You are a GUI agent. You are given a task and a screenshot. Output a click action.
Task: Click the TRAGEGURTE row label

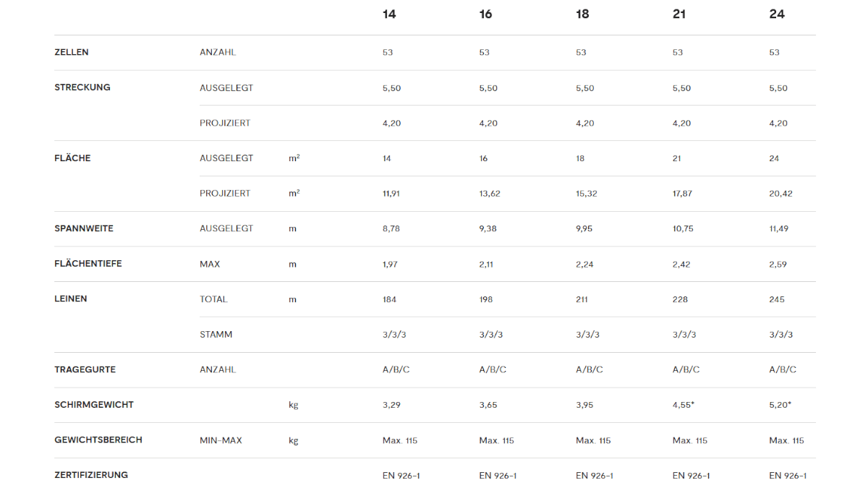pos(85,369)
